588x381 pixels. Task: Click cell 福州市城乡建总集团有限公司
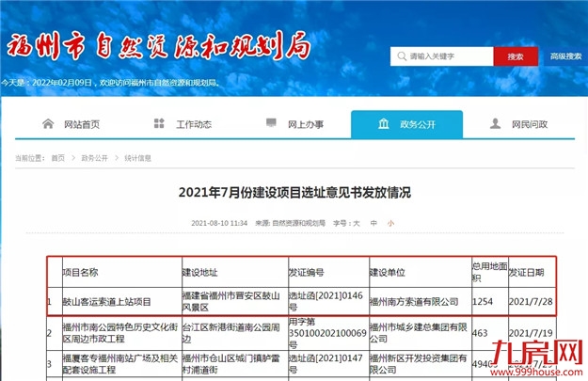click(419, 333)
